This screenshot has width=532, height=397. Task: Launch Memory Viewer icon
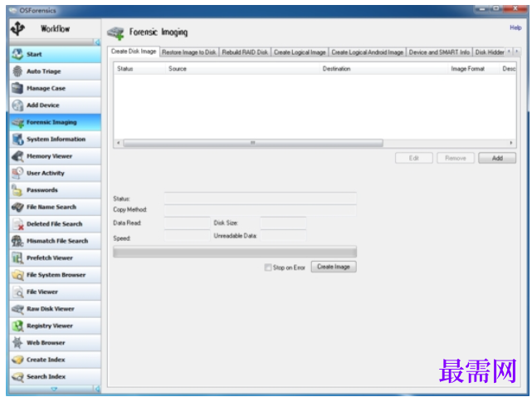pyautogui.click(x=17, y=156)
